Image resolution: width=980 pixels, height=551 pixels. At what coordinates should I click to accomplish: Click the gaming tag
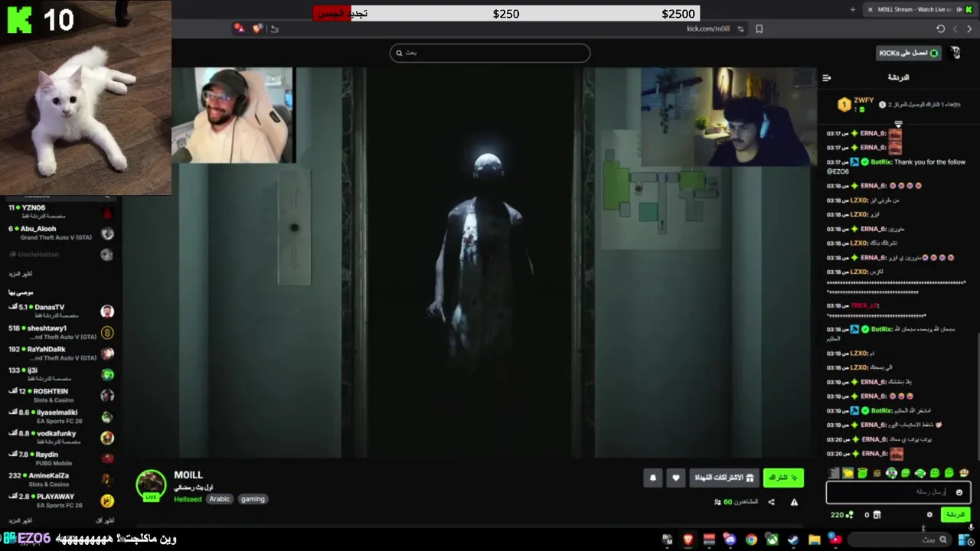253,499
